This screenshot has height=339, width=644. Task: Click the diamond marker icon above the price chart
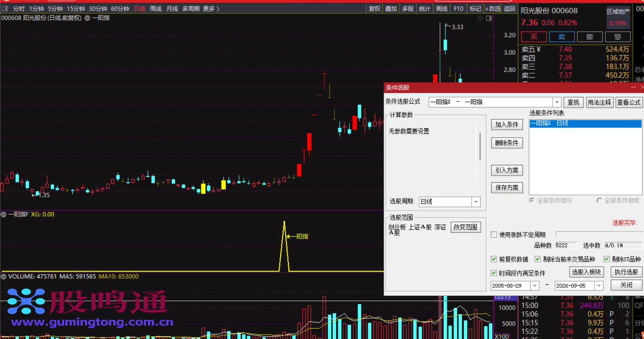coord(480,18)
